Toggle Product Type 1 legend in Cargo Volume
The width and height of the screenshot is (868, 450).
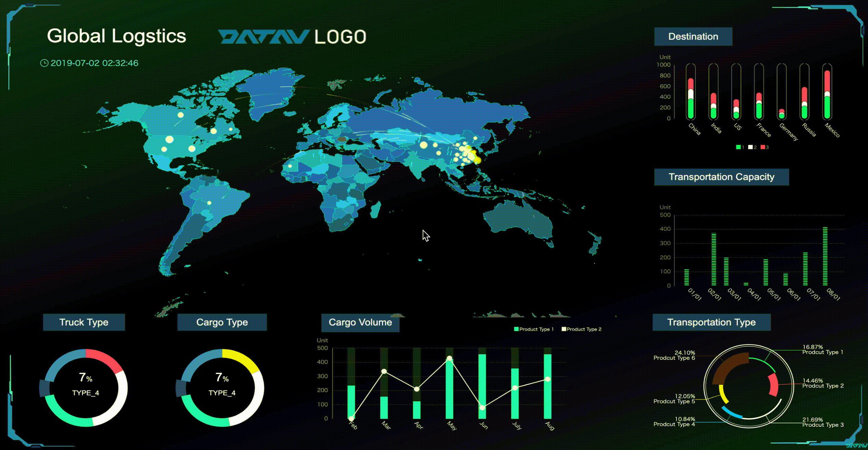pos(534,329)
